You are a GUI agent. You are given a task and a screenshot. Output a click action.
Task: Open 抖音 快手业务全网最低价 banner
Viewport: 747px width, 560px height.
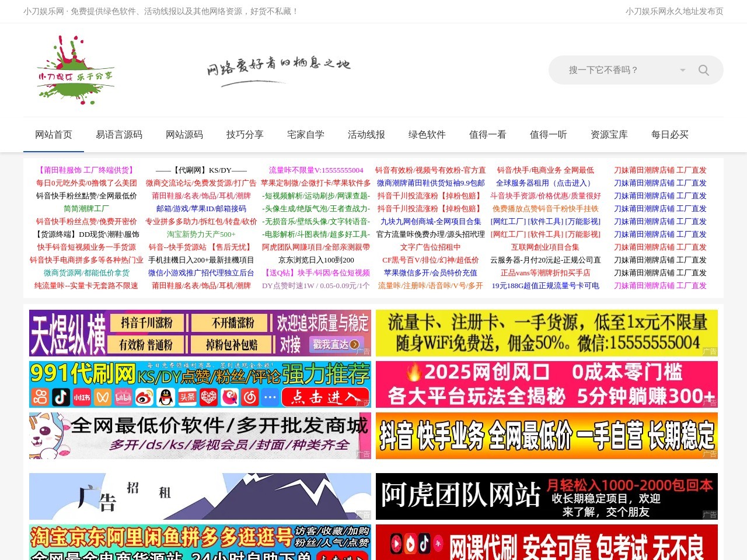click(x=547, y=436)
